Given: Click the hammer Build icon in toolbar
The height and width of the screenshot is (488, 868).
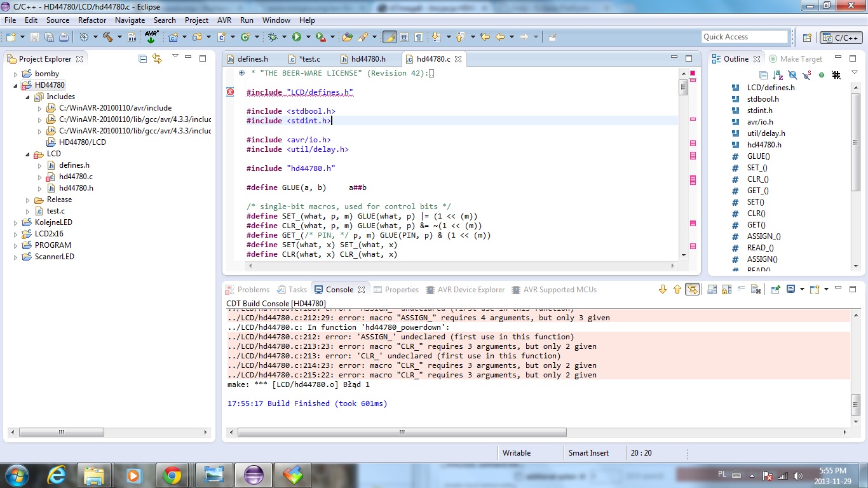Looking at the screenshot, I should click(108, 37).
